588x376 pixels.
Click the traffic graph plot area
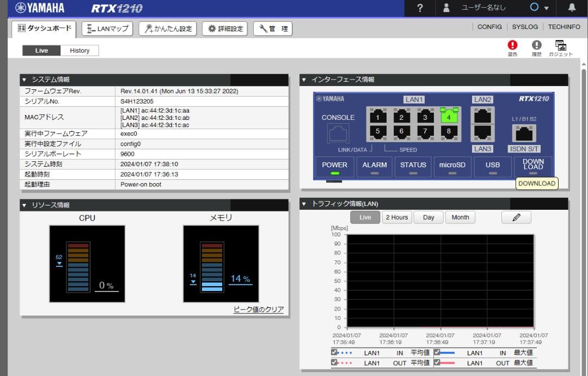[440, 281]
